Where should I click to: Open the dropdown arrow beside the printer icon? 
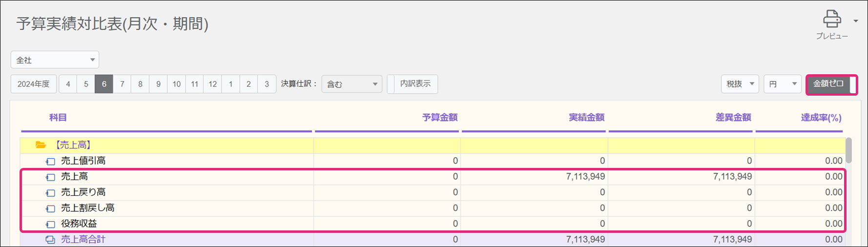pos(856,21)
